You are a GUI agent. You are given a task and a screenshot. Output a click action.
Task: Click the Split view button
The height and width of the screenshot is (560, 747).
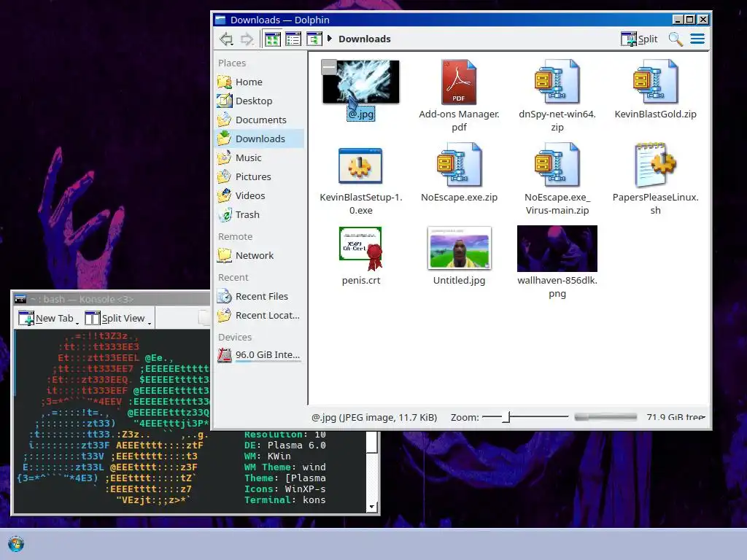pos(639,39)
